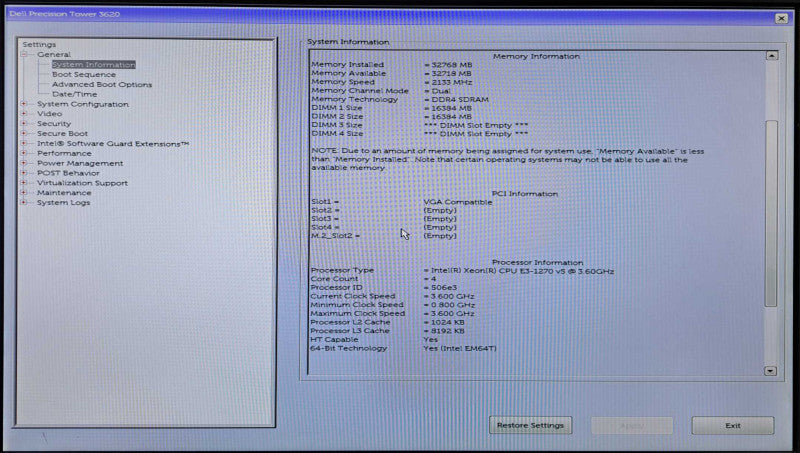Select the Virtualization Support label
Viewport: 800px width, 453px height.
tap(82, 183)
